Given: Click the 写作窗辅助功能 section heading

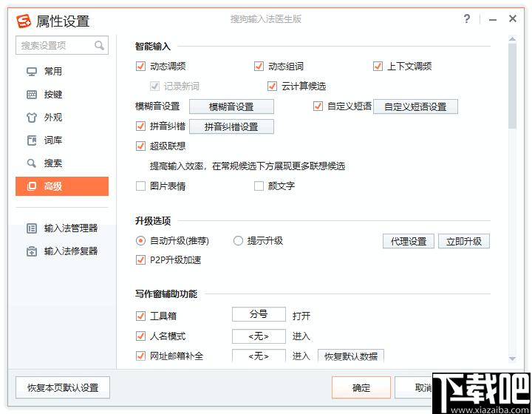Looking at the screenshot, I should point(166,294).
